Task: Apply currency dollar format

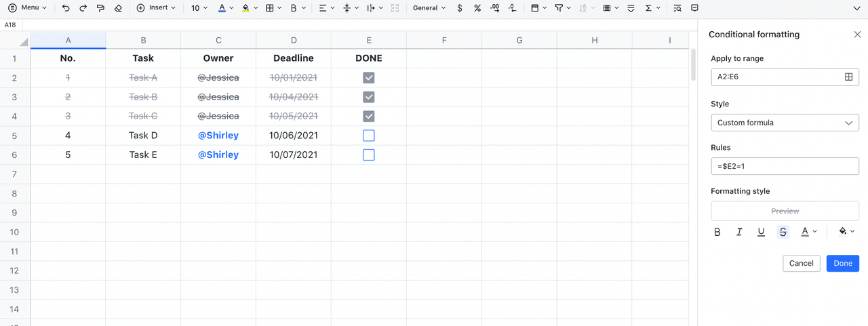Action: 460,8
